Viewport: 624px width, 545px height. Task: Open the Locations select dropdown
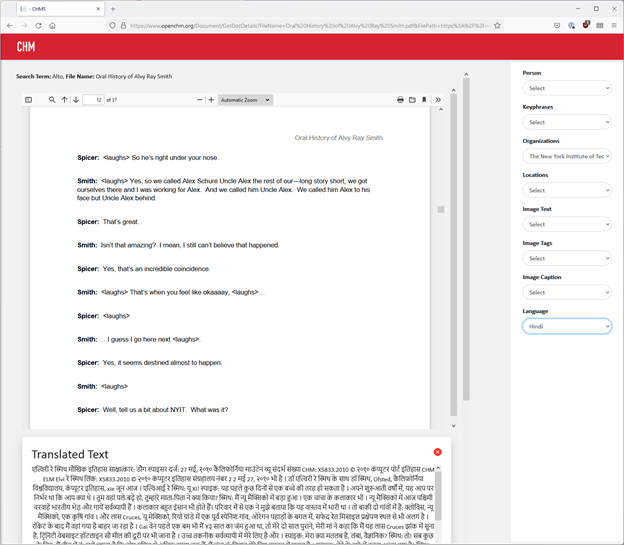566,190
